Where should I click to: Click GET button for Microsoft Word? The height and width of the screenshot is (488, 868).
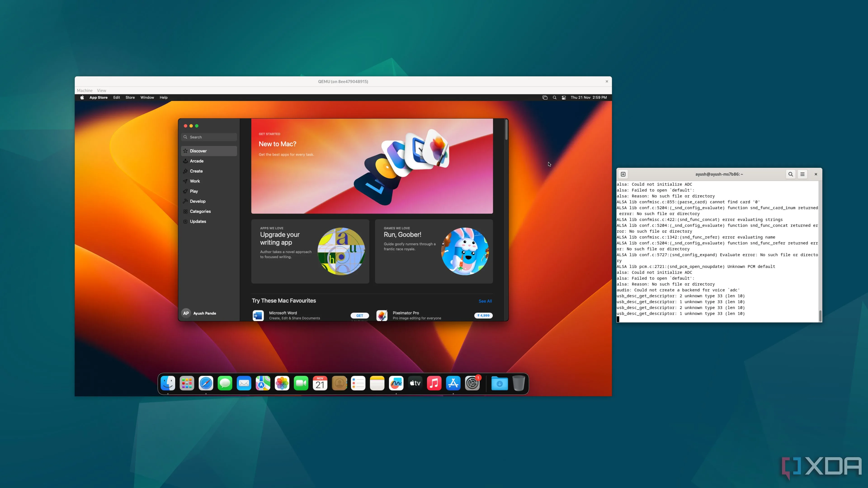[x=360, y=316]
